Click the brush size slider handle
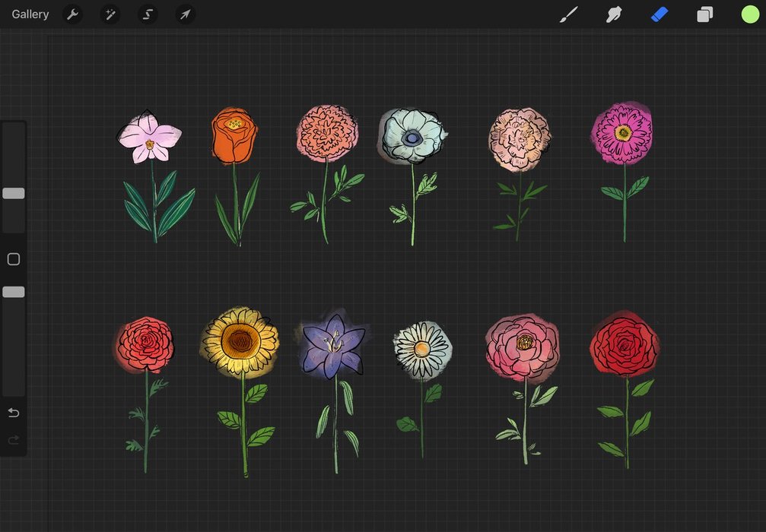The width and height of the screenshot is (766, 532). coord(14,194)
